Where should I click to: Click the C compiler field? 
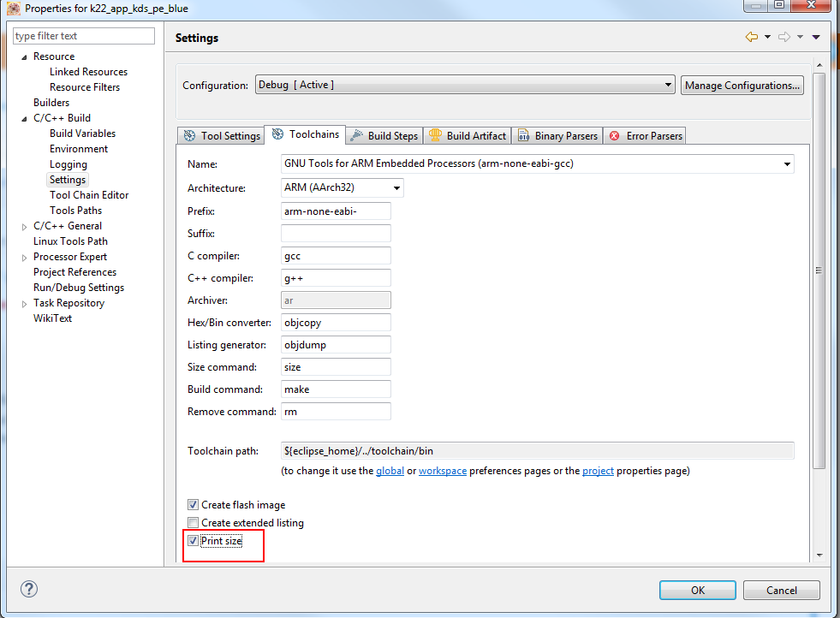336,255
